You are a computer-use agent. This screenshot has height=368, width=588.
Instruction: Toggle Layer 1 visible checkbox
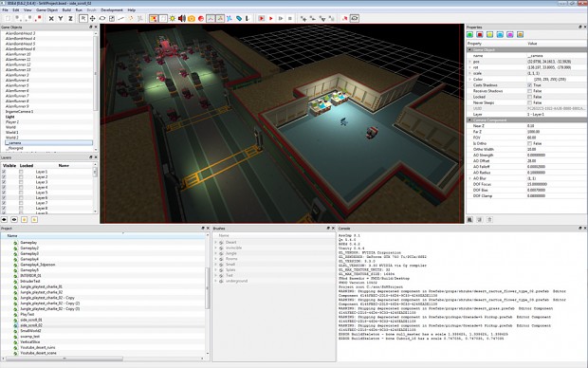(x=4, y=172)
